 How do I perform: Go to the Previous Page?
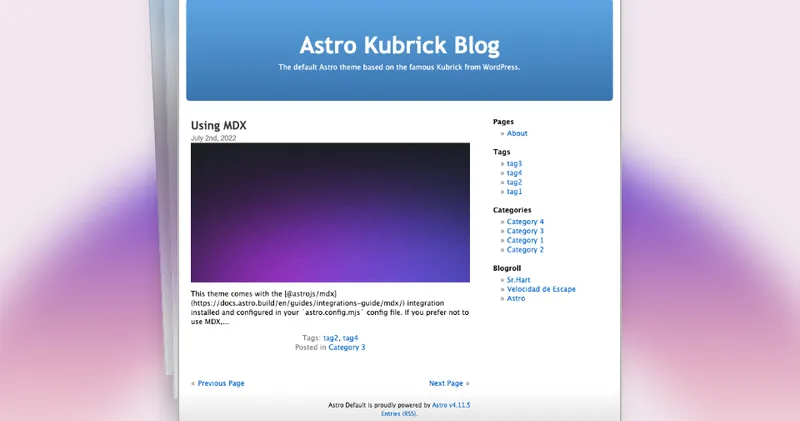(x=220, y=383)
